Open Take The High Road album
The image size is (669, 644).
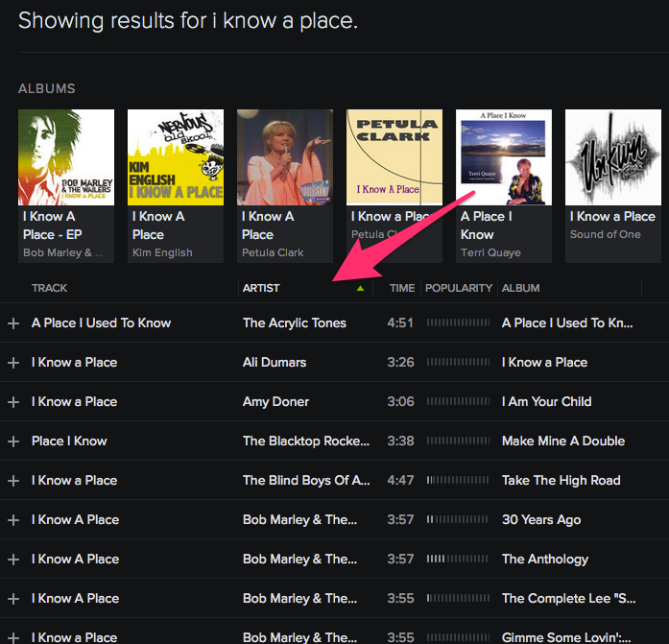click(561, 481)
